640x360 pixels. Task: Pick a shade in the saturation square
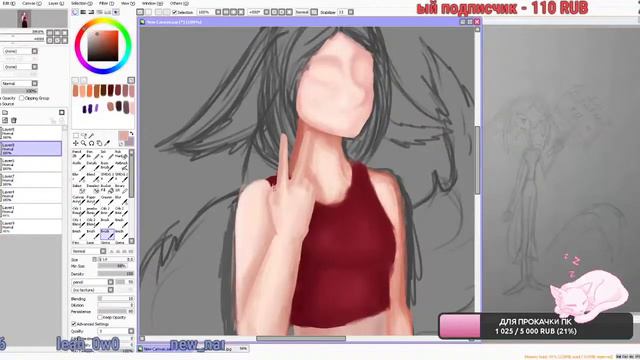pos(103,46)
